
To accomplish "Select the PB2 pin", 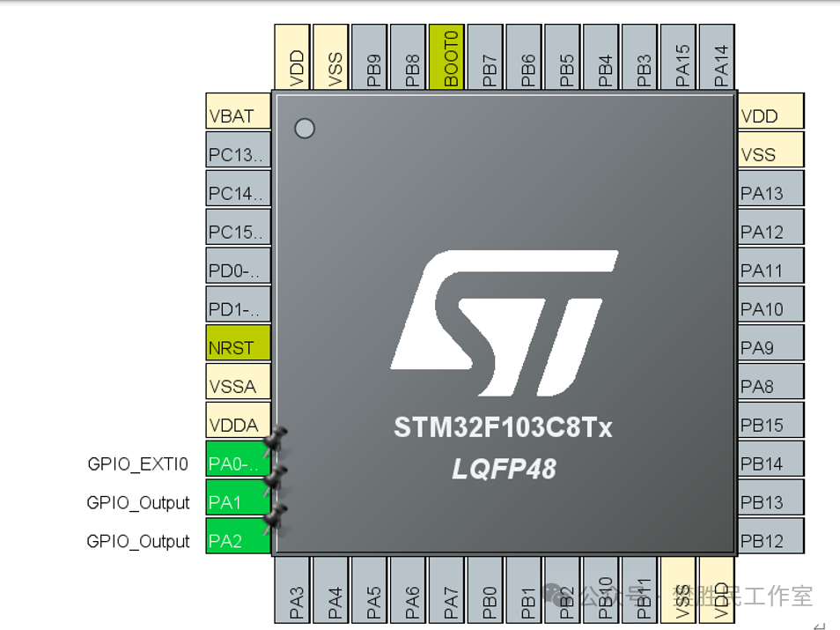I will [x=563, y=589].
